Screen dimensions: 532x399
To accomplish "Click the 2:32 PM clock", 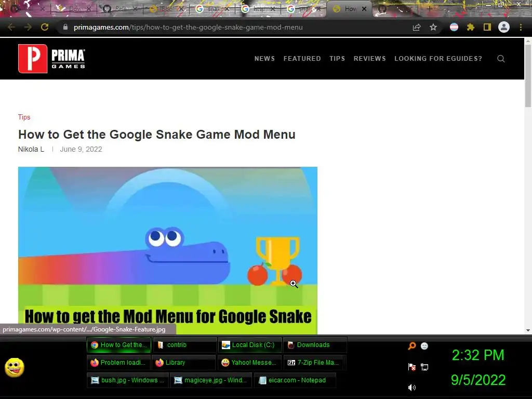I will pyautogui.click(x=478, y=355).
